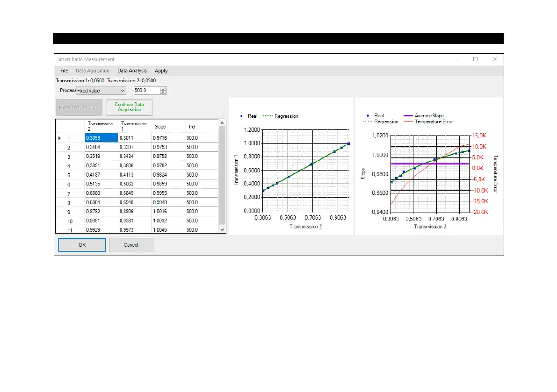Select slope cell 0,9782
The image size is (557, 392).
coord(168,166)
